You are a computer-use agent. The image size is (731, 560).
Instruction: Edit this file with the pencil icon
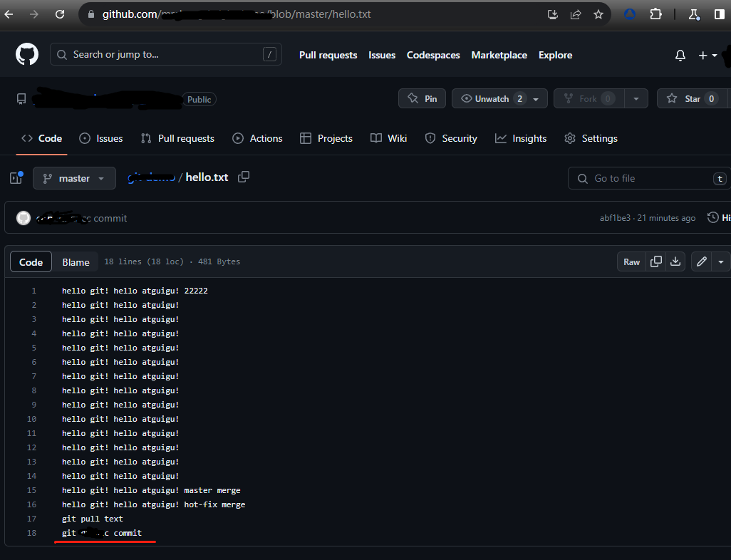click(702, 261)
